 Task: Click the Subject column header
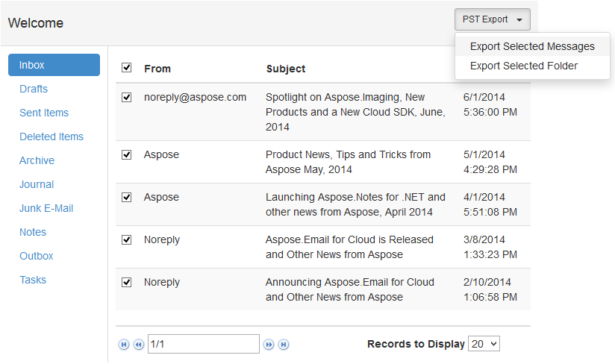(x=286, y=69)
